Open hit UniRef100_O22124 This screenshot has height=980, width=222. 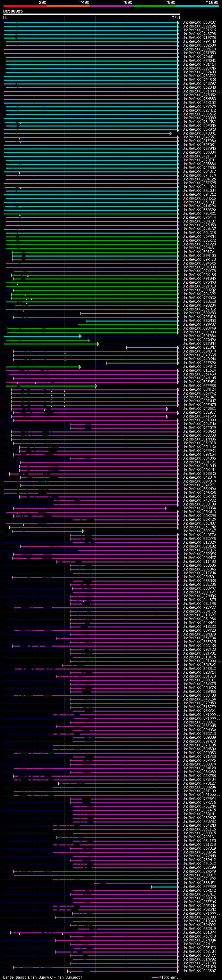(199, 26)
